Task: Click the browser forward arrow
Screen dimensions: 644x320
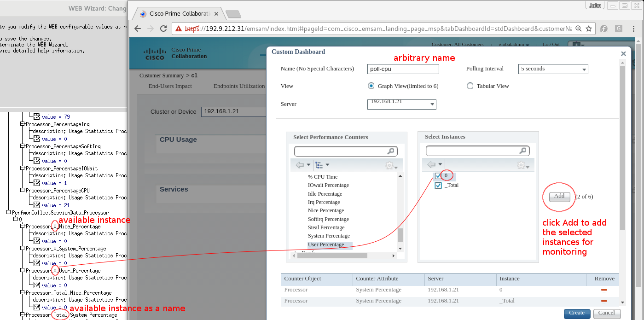Action: pos(150,29)
